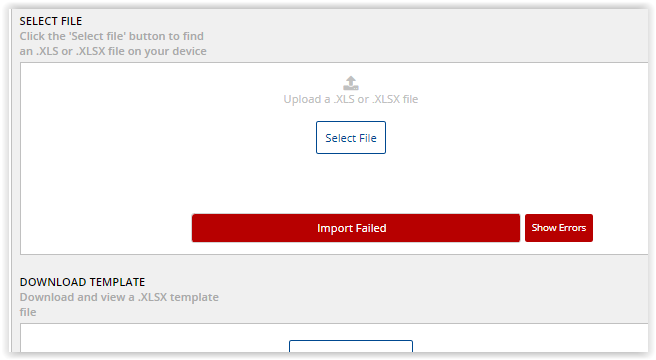The width and height of the screenshot is (656, 360).
Task: Show Errors for the failed import
Action: click(559, 228)
